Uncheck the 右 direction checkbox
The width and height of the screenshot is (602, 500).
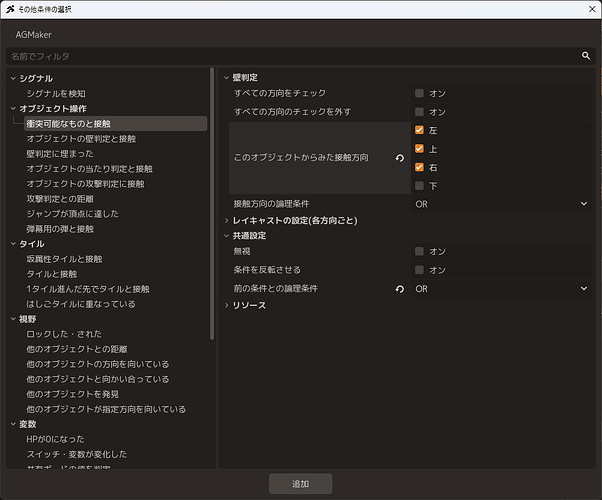pyautogui.click(x=419, y=167)
